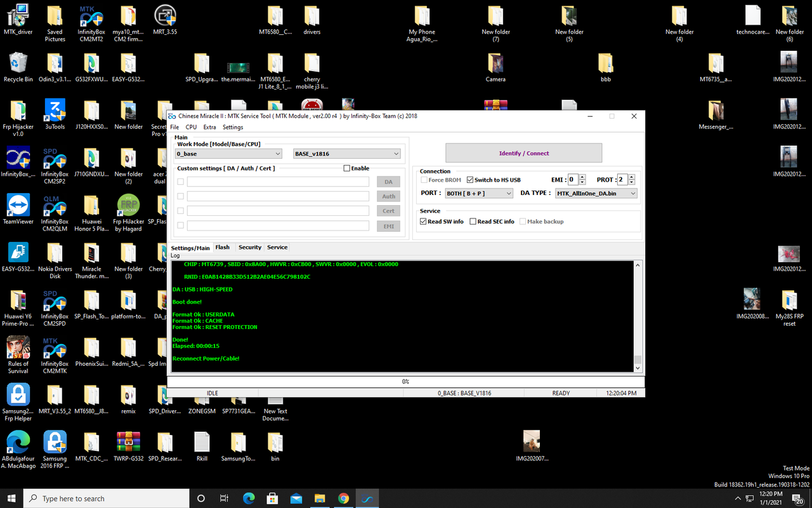Click the Auth file selection button
Viewport: 812px width, 508px height.
pos(388,196)
